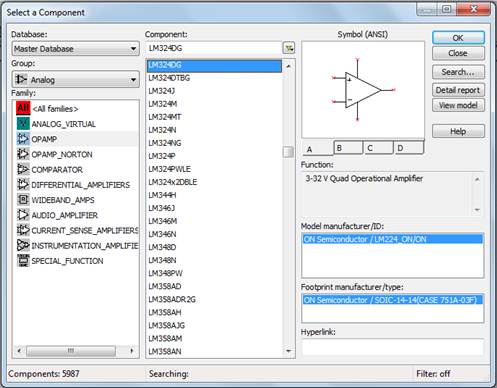Screen dimensions: 497x388
Task: Click the Function box scroll down arrow
Action: pyautogui.click(x=477, y=209)
